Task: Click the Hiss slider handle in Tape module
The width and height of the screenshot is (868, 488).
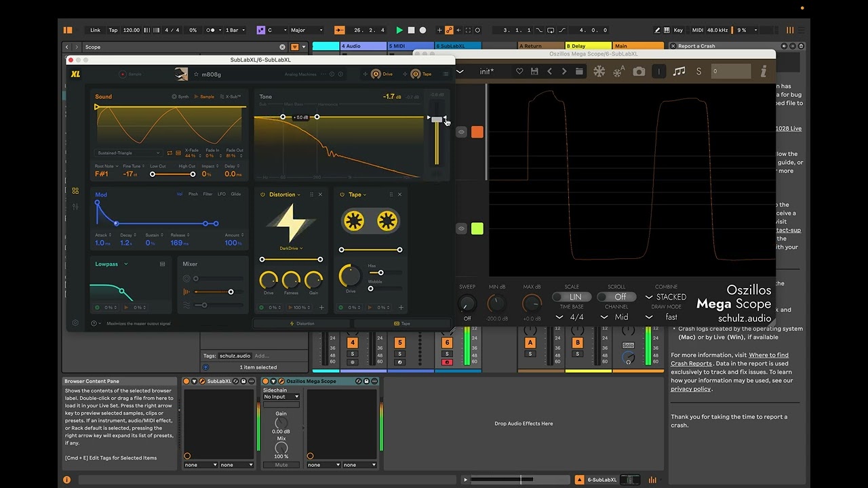Action: pyautogui.click(x=380, y=272)
